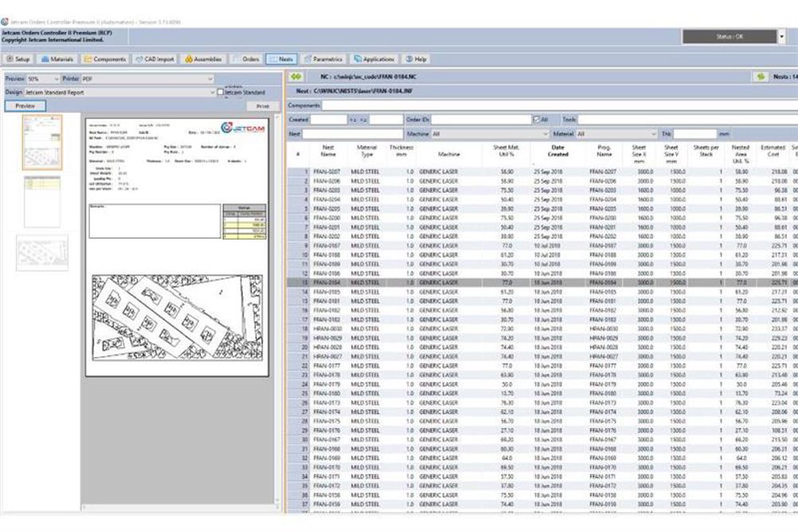This screenshot has height=532, width=798.
Task: Click the green double-arrow icon beside NC path
Action: [x=296, y=77]
